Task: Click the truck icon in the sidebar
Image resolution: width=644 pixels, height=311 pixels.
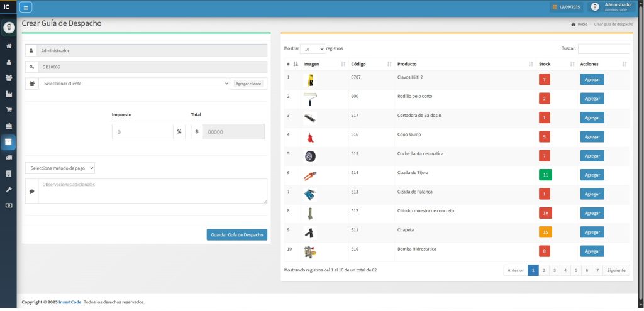Action: pos(9,158)
